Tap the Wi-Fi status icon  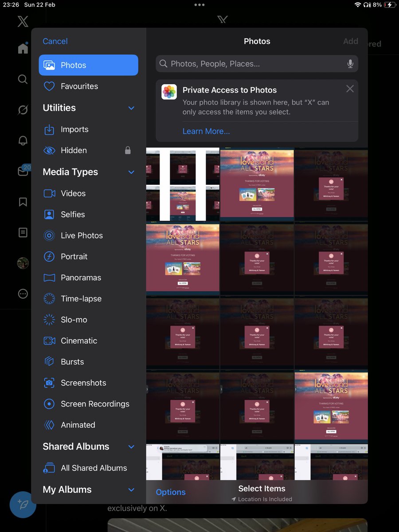point(358,5)
